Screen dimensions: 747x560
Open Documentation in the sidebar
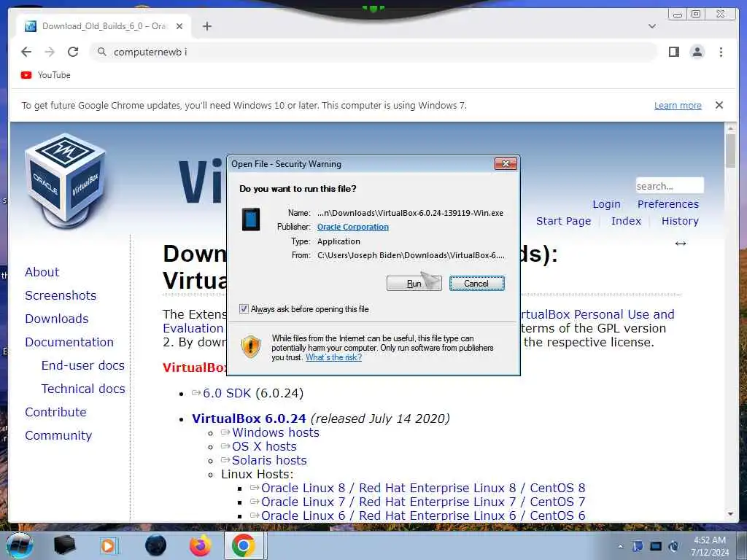coord(69,343)
